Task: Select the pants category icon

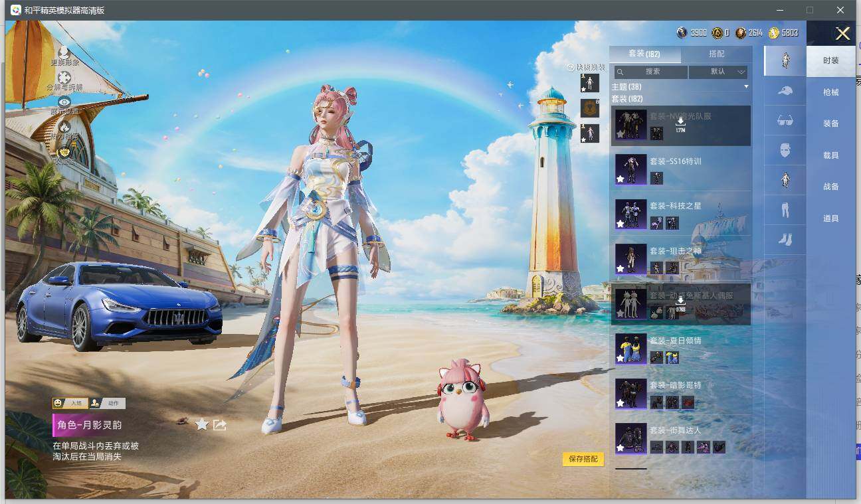Action: 785,210
